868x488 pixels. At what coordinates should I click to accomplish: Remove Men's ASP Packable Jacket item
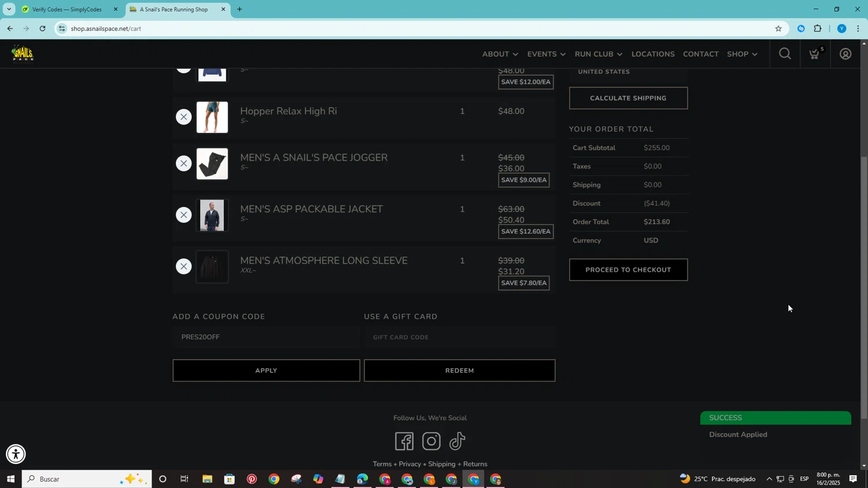pos(183,215)
